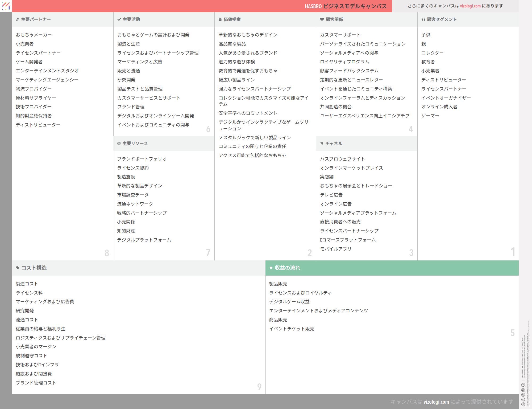This screenshot has height=409, width=532.
Task: Open the vizologi.com link in top banner
Action: coord(470,6)
